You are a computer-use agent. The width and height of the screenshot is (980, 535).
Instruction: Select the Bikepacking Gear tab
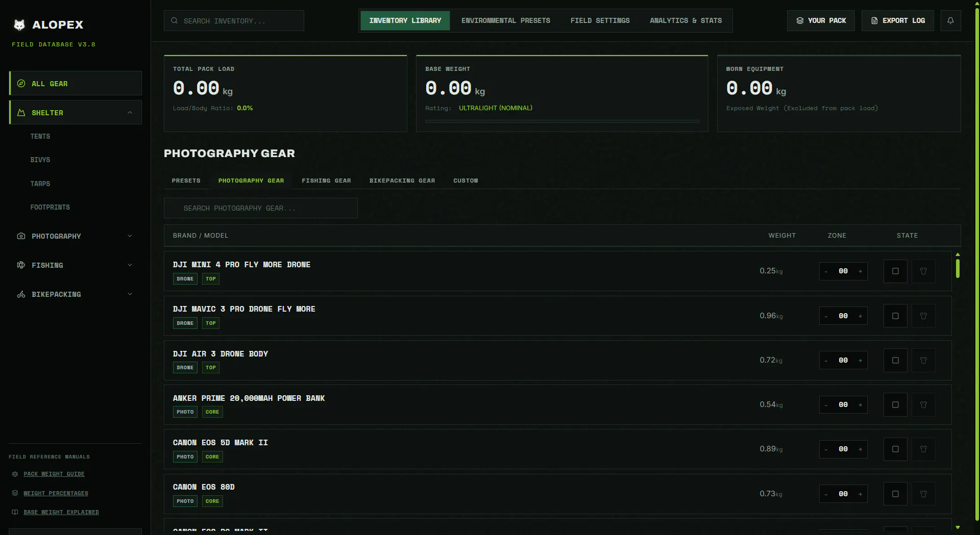coord(402,181)
